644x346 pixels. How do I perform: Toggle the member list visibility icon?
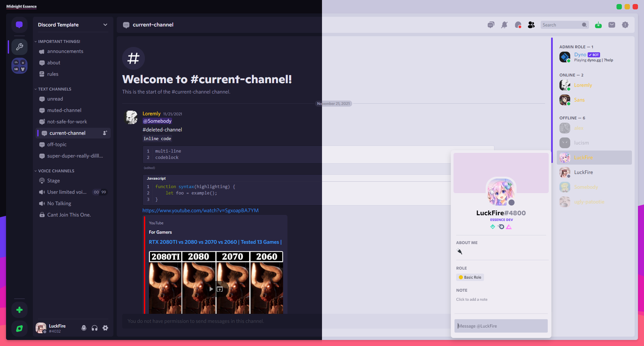531,25
